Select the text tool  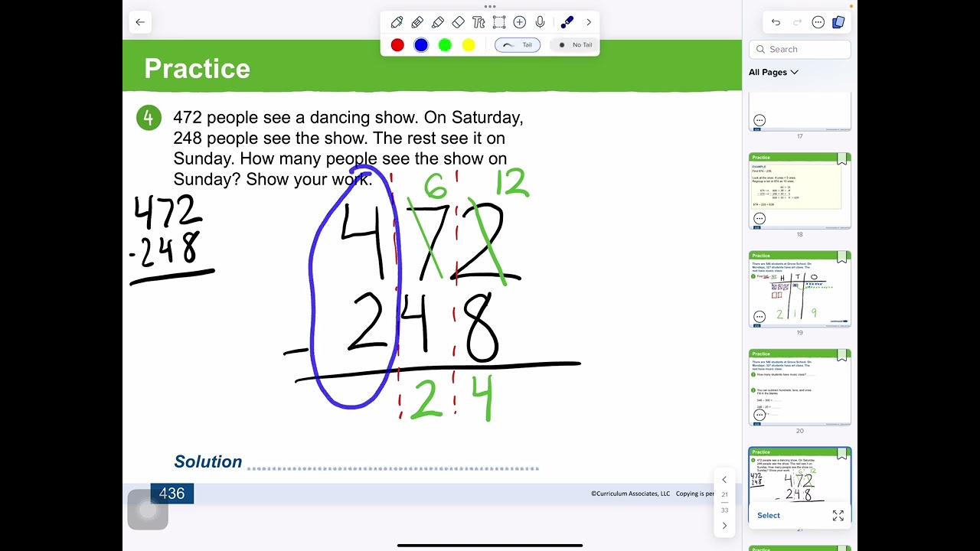pos(479,22)
